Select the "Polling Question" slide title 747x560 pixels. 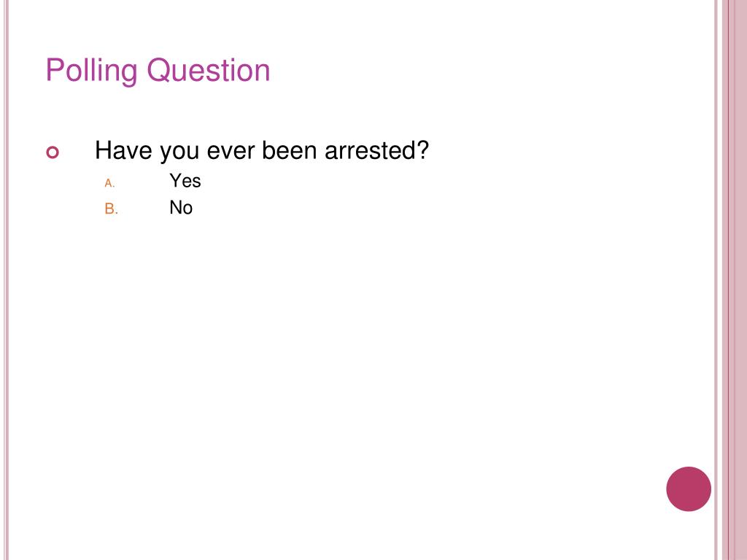coord(158,71)
